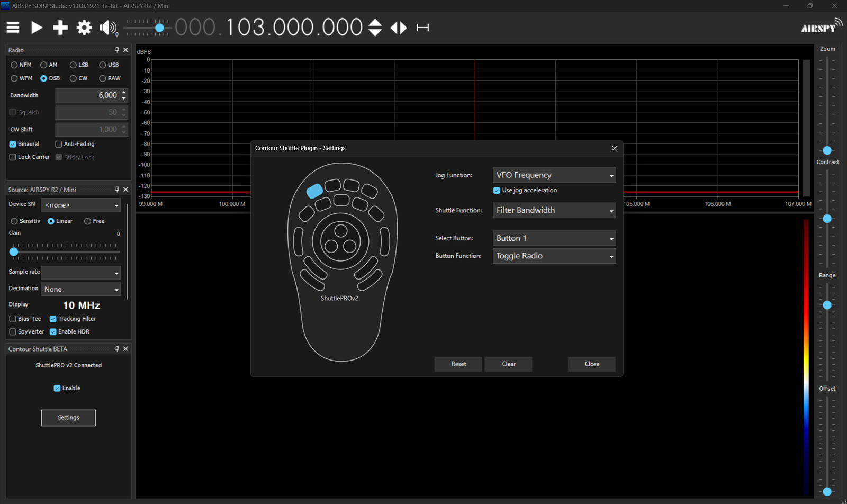Viewport: 847px width, 504px height.
Task: Open the Sample rate dropdown
Action: pos(81,273)
